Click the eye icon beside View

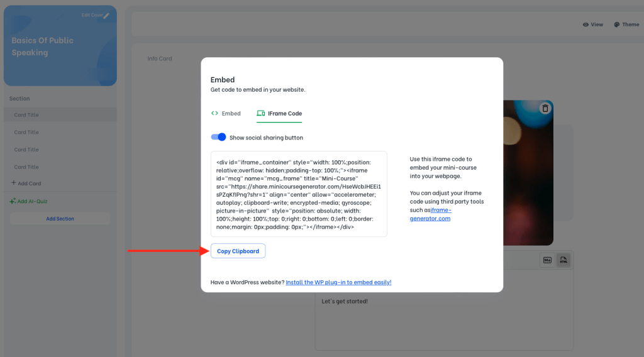pyautogui.click(x=586, y=25)
